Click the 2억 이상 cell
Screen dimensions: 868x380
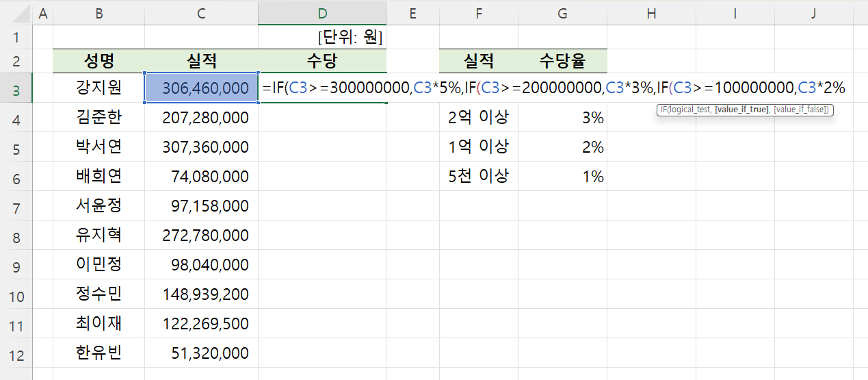[479, 118]
